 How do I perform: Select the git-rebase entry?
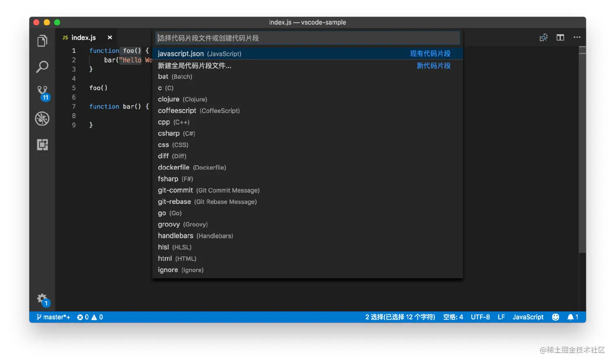(x=307, y=201)
